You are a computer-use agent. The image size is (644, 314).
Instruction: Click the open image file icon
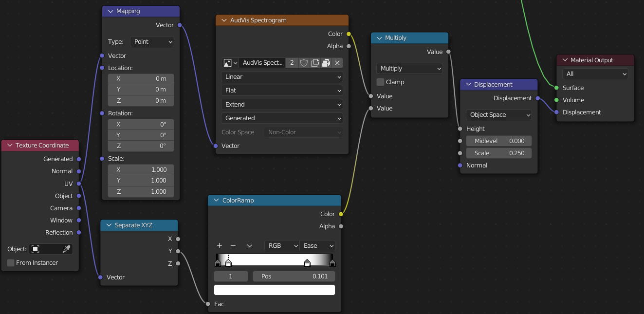[x=326, y=63]
